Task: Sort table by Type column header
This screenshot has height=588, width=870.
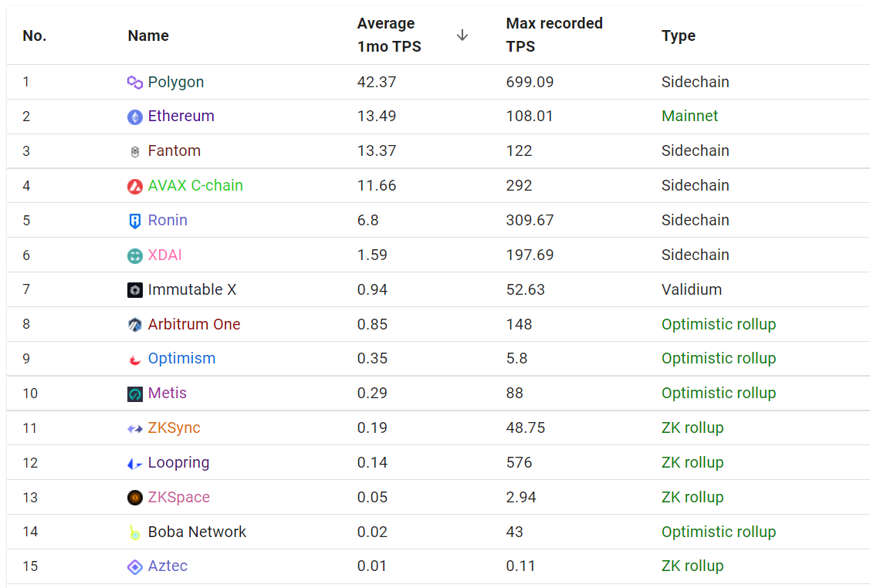Action: tap(678, 36)
